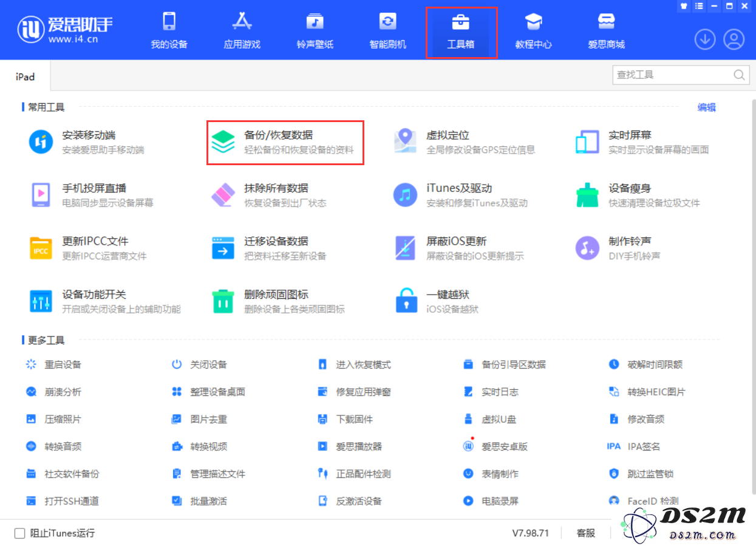This screenshot has height=546, width=756.
Task: Open the IPA签名 icon
Action: tap(614, 446)
